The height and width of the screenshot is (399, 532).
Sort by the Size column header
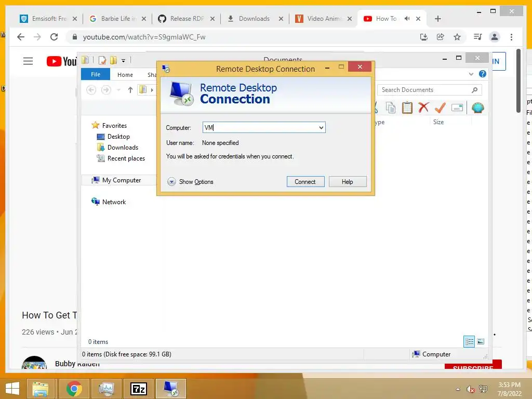click(x=438, y=122)
